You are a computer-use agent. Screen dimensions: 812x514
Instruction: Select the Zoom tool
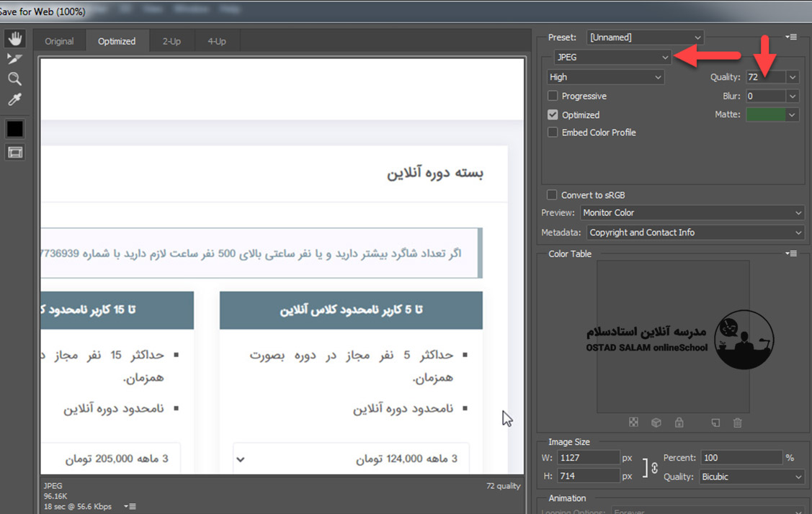(x=14, y=78)
